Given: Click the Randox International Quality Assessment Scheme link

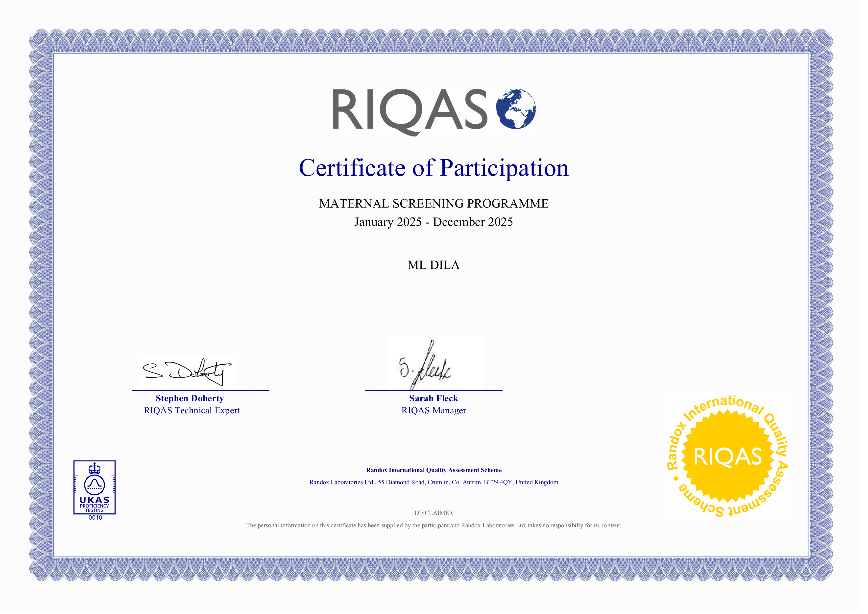Looking at the screenshot, I should pyautogui.click(x=434, y=470).
